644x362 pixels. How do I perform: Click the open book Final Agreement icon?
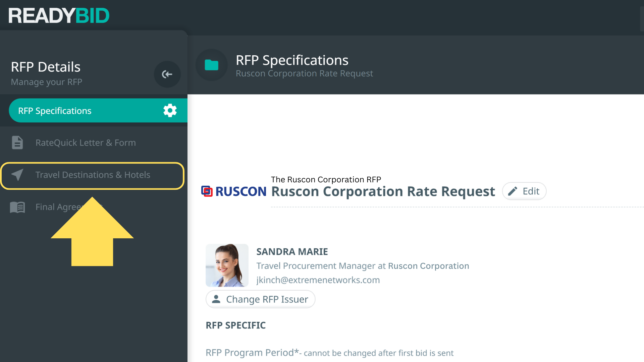(x=17, y=207)
